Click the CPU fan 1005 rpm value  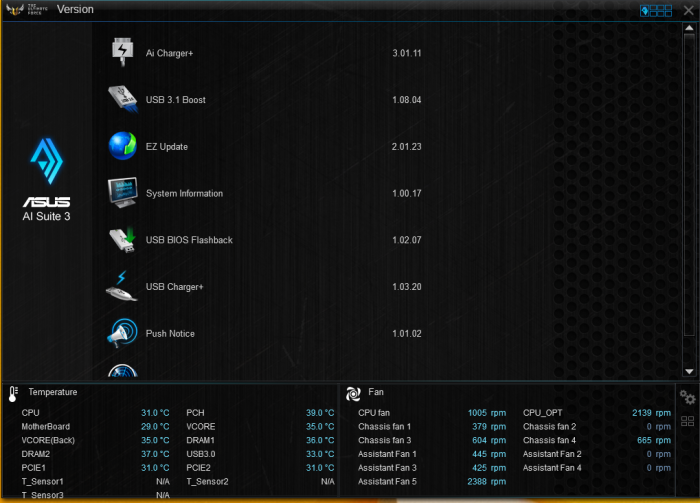tap(487, 413)
